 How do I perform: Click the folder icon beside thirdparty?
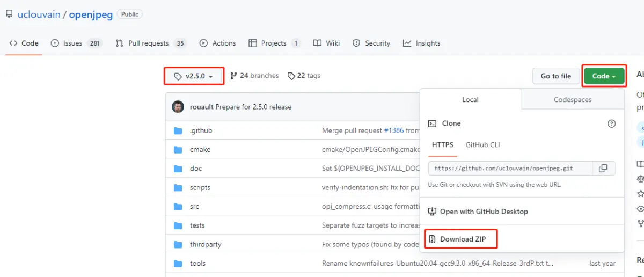pos(178,244)
